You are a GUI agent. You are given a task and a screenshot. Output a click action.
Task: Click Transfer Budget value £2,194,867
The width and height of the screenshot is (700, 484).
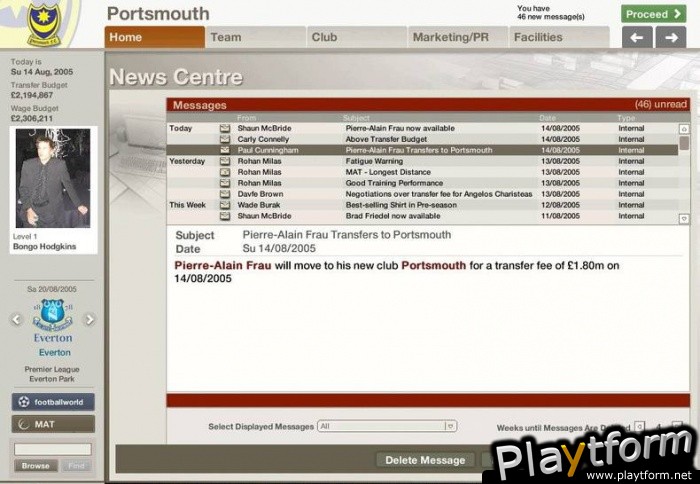coord(32,95)
